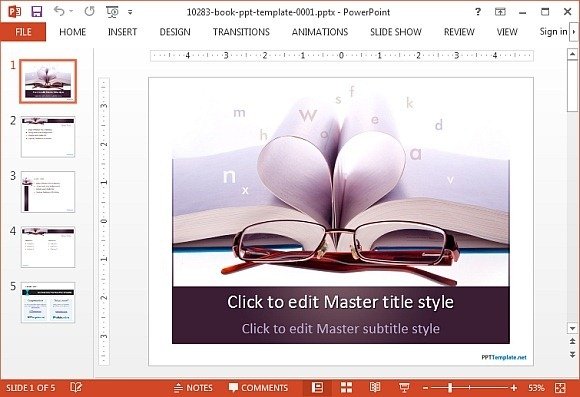Switch to Reading view
This screenshot has width=580, height=397.
coord(375,387)
